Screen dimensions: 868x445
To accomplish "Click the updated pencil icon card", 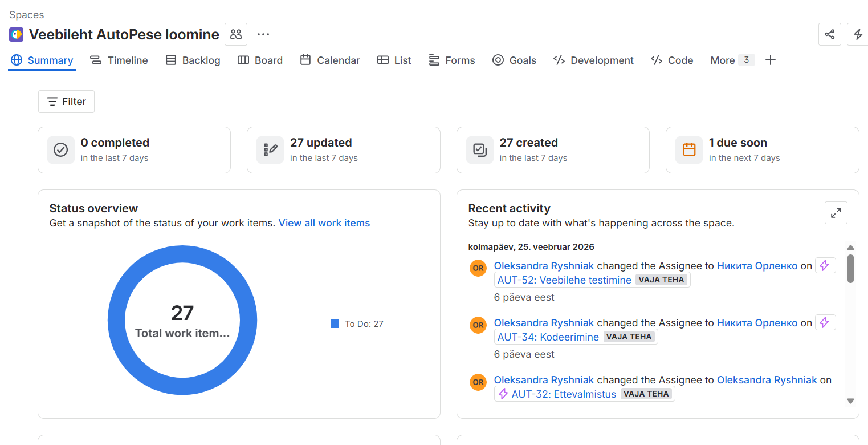I will click(x=270, y=150).
